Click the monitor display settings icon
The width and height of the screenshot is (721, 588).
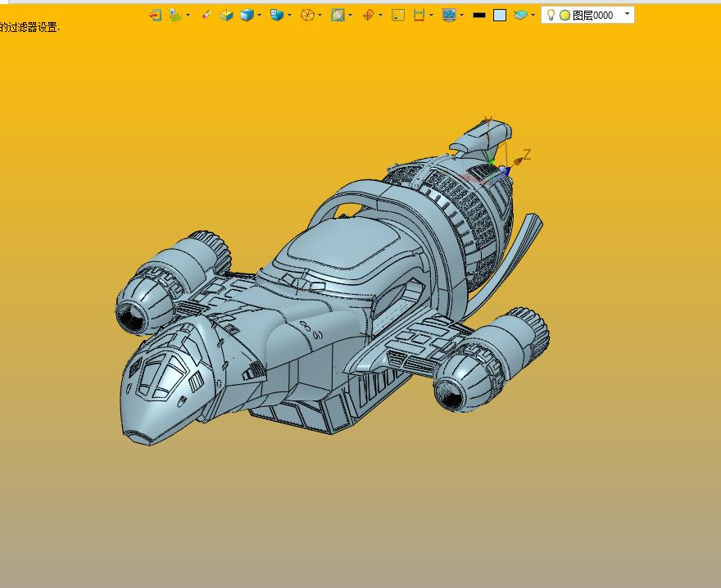click(449, 16)
